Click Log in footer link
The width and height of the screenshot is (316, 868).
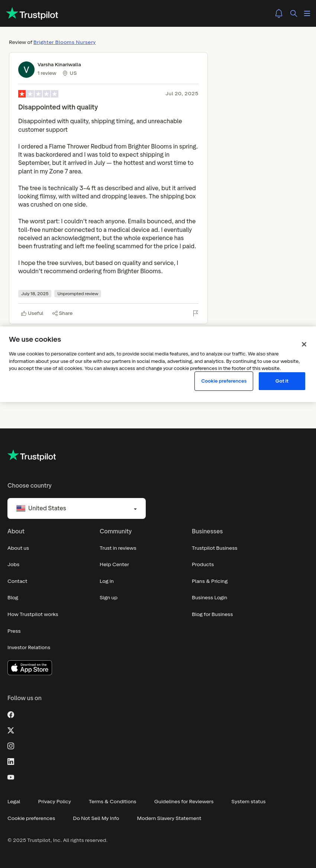(x=107, y=581)
